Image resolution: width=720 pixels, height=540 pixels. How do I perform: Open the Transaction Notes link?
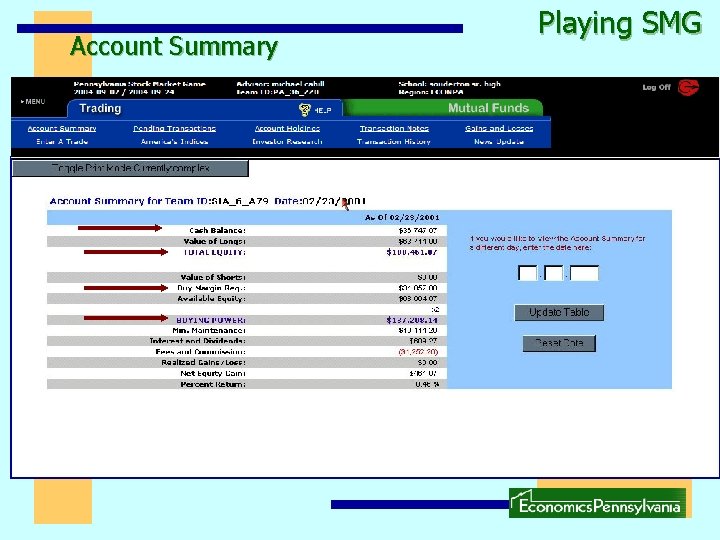(x=394, y=129)
